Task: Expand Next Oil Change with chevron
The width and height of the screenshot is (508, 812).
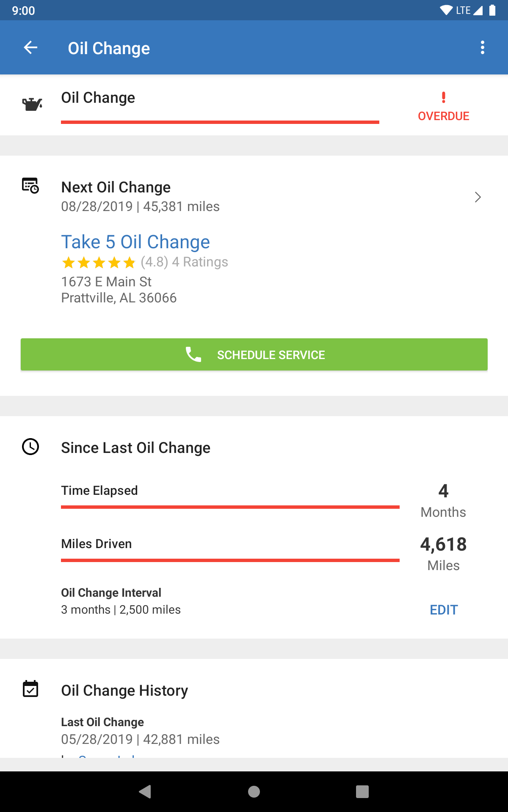Action: [x=478, y=197]
